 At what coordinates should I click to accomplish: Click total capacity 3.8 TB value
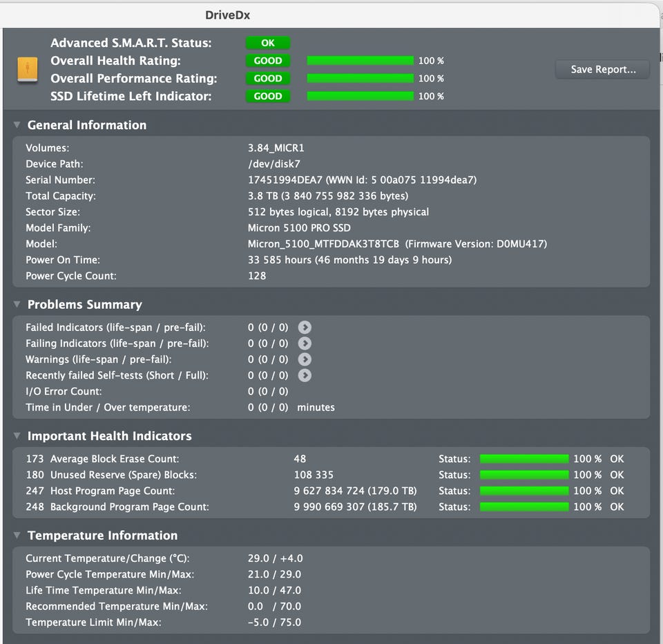[328, 196]
